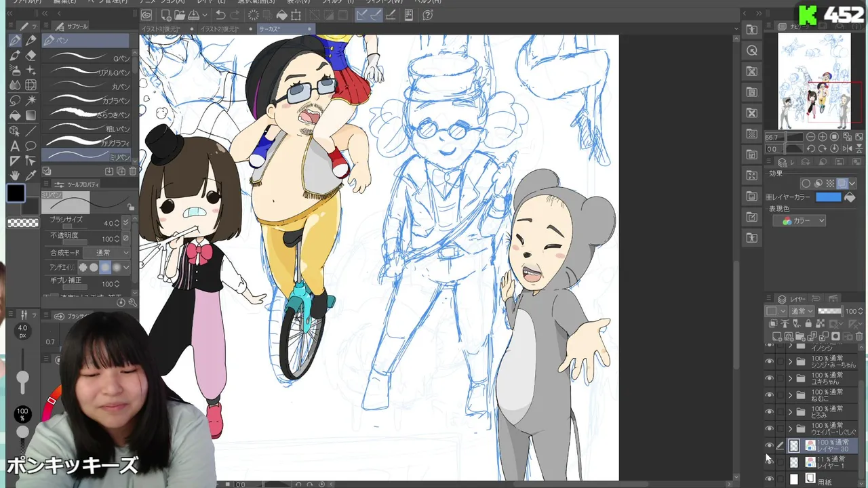This screenshot has width=868, height=488.
Task: Select the Airbrush tool
Action: pos(15,70)
